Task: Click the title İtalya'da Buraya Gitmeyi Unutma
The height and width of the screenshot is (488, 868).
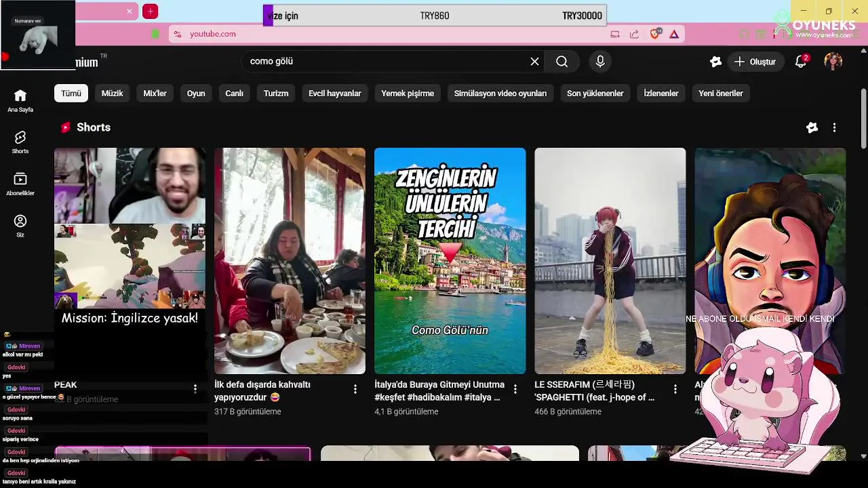Action: pos(439,391)
